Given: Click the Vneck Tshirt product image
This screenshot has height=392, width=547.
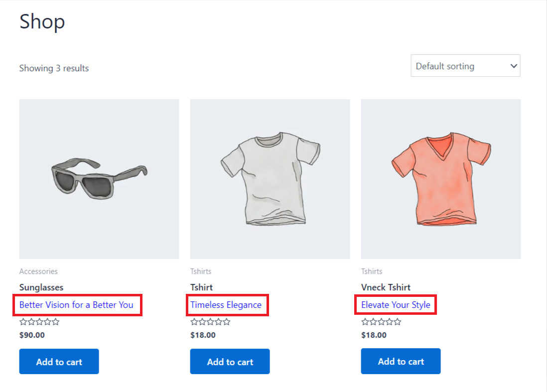Looking at the screenshot, I should (x=440, y=178).
